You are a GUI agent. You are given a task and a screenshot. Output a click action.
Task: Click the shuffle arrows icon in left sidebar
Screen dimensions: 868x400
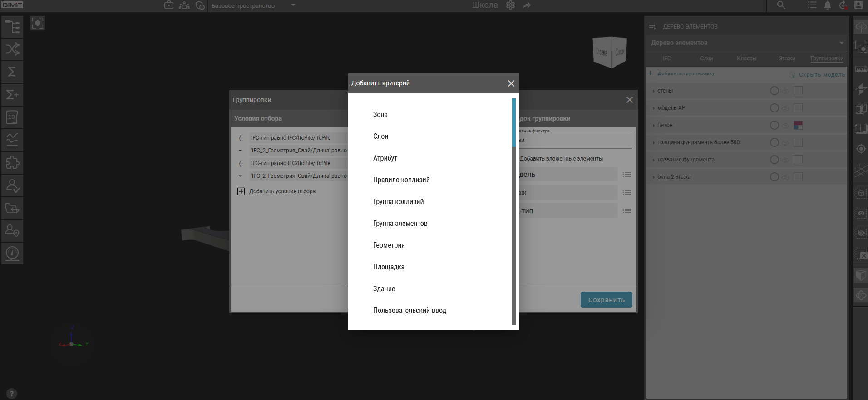[x=12, y=49]
